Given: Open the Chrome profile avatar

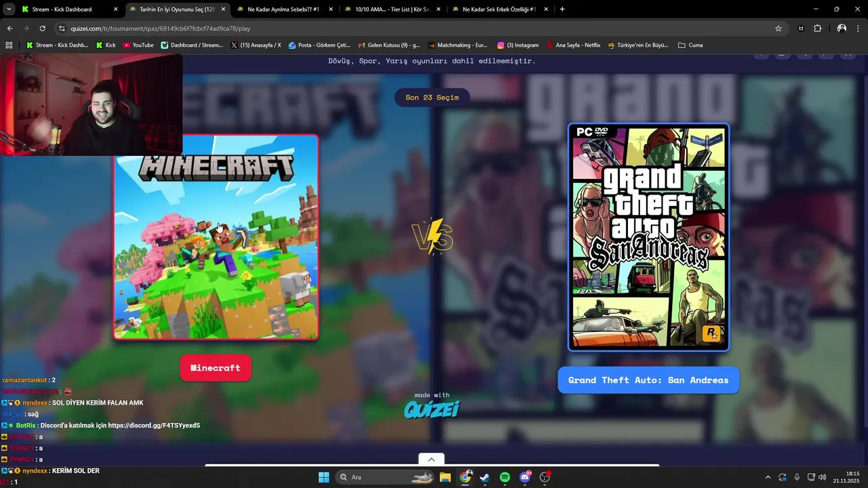Looking at the screenshot, I should point(842,28).
